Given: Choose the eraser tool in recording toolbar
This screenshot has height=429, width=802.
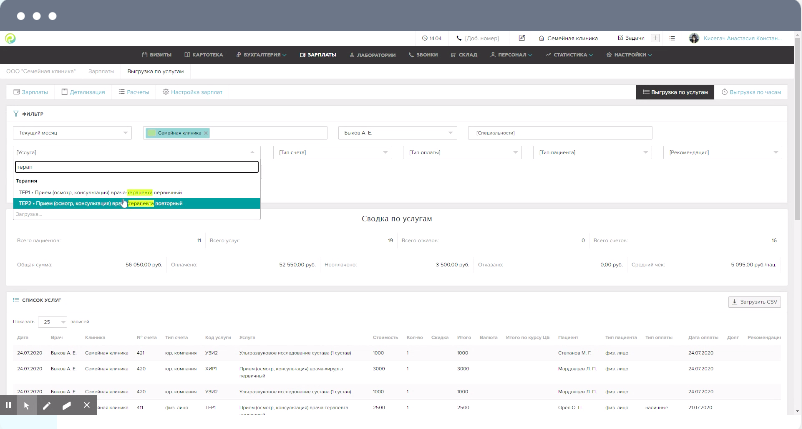Looking at the screenshot, I should point(67,405).
